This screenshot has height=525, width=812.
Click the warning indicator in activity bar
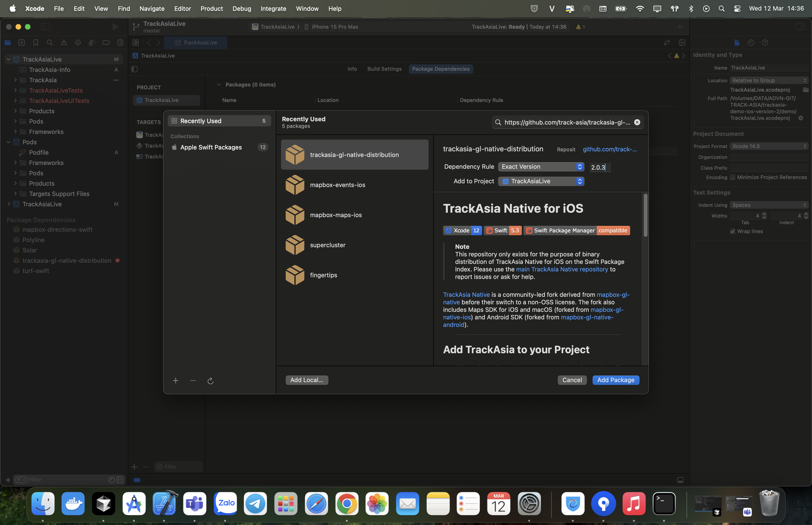click(580, 27)
